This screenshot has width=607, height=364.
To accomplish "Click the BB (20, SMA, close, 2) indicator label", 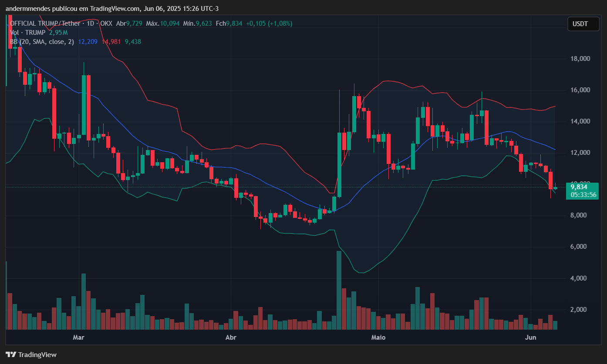I will coord(42,42).
